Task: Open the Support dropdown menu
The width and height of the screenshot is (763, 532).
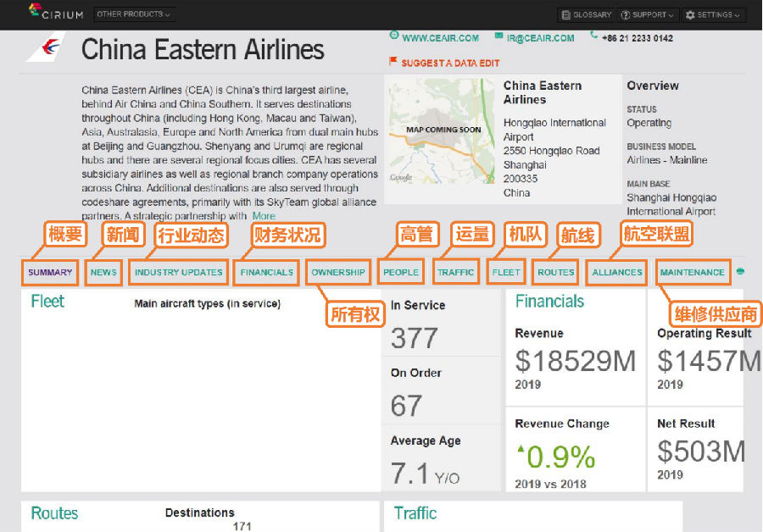Action: click(648, 14)
